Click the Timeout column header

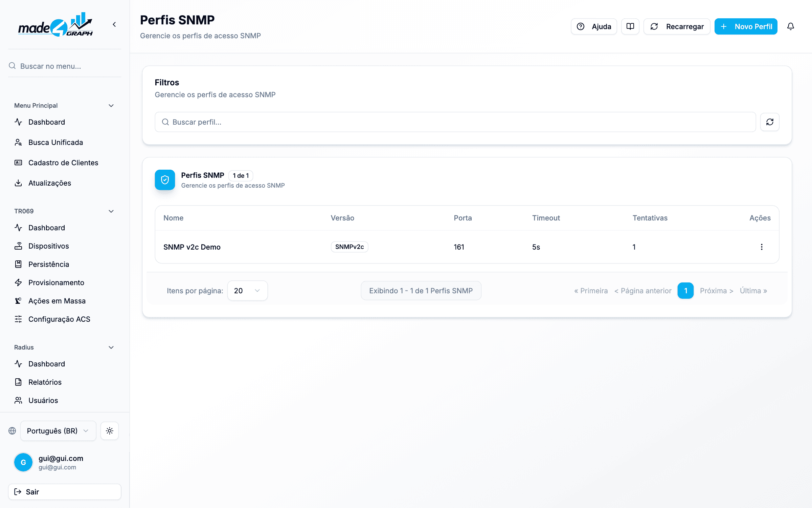coord(546,218)
